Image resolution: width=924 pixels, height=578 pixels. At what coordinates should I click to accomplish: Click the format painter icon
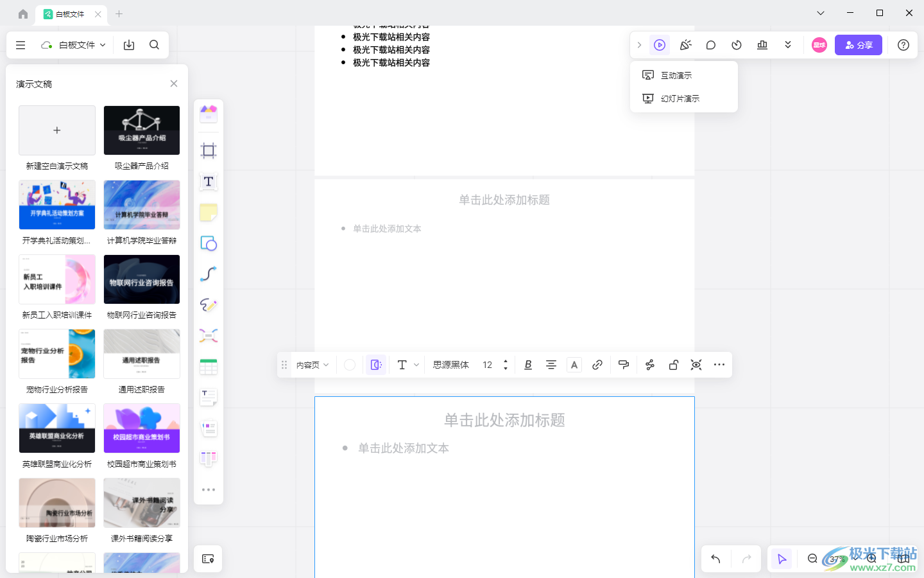click(624, 365)
